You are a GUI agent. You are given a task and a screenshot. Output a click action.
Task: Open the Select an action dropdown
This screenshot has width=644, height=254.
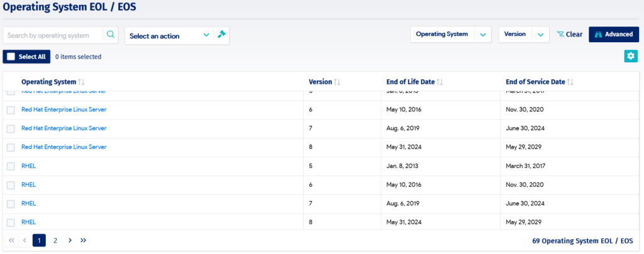point(169,36)
